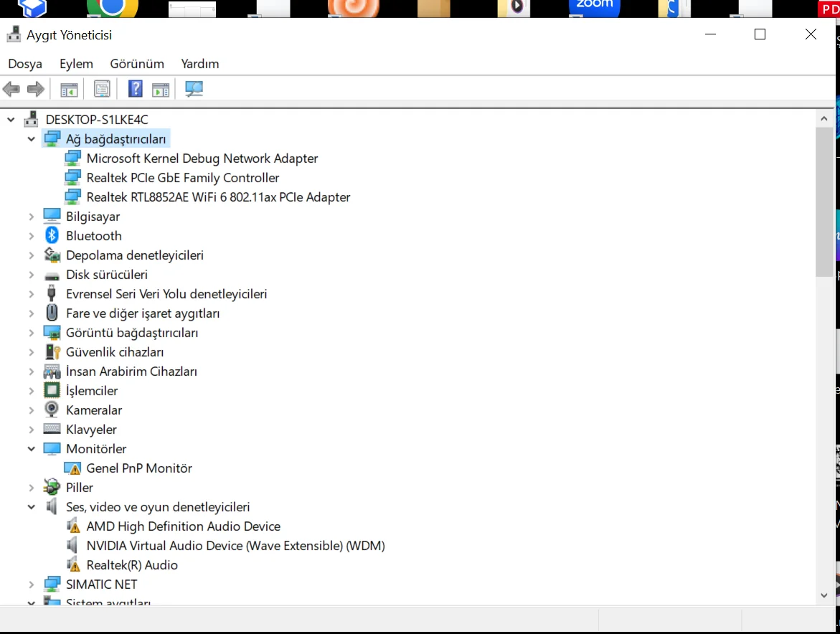Collapse the Ağ bağdaştırıcıları category
840x634 pixels.
tap(31, 139)
